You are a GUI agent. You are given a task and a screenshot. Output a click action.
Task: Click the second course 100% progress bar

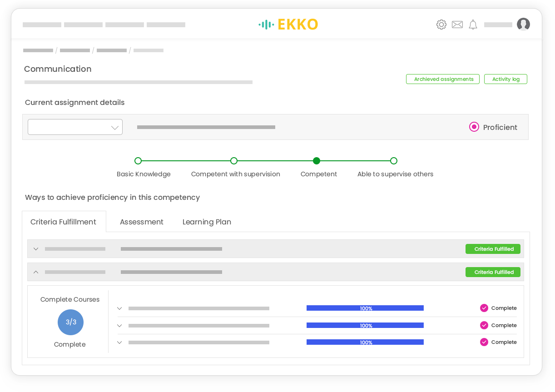[x=365, y=325]
